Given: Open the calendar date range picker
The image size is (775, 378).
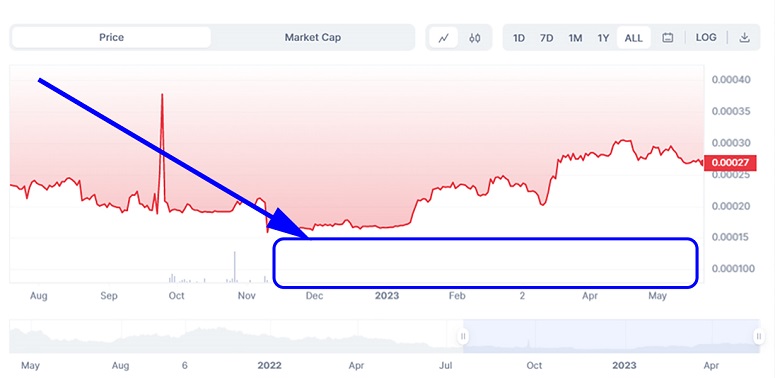Looking at the screenshot, I should tap(667, 38).
